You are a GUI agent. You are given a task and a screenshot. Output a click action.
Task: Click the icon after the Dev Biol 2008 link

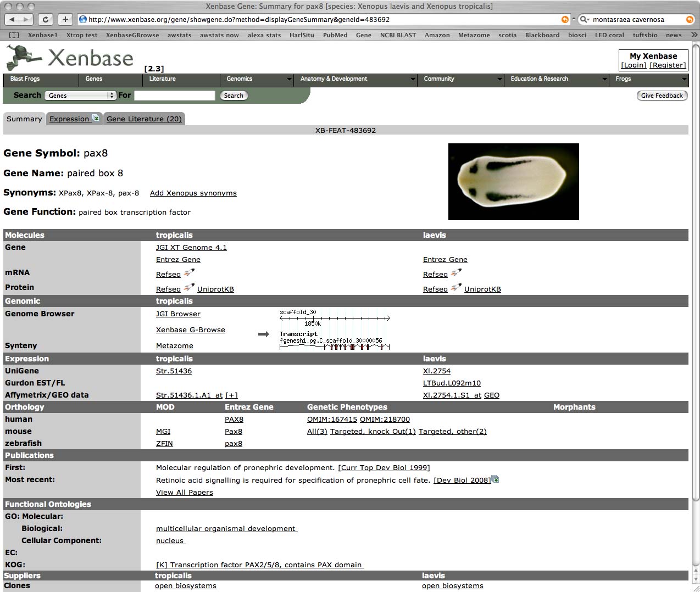pyautogui.click(x=496, y=479)
